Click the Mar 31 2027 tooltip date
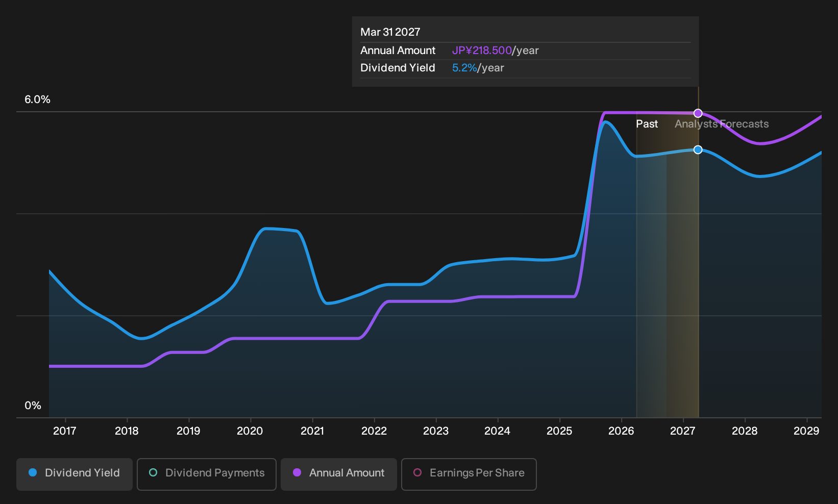 390,32
